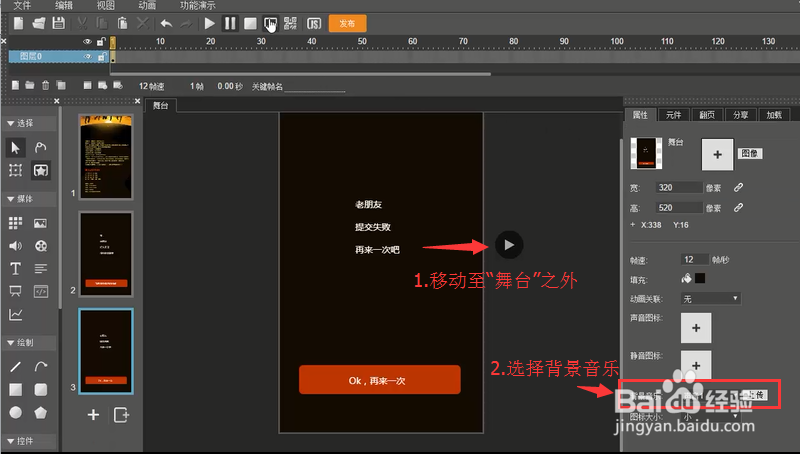The width and height of the screenshot is (800, 454).
Task: Expand the 控件 tool section
Action: point(20,441)
